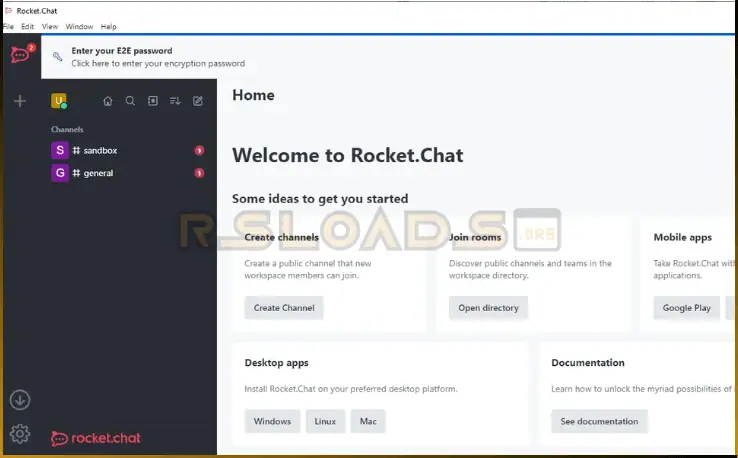This screenshot has height=458, width=738.
Task: Open the View menu
Action: pyautogui.click(x=49, y=26)
